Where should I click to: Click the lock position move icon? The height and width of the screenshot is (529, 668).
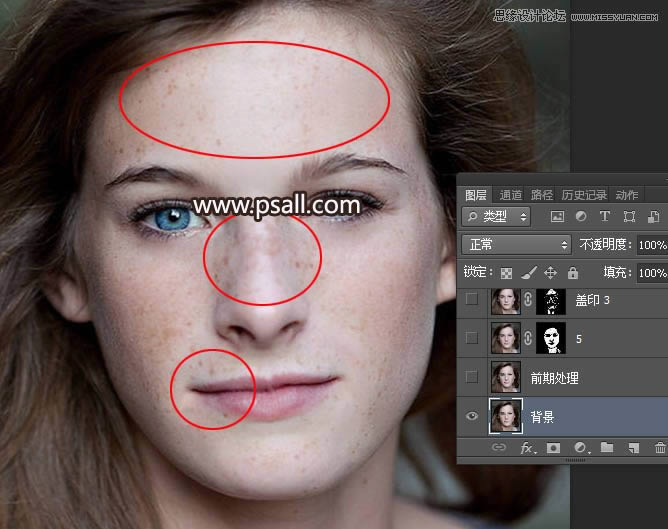550,272
